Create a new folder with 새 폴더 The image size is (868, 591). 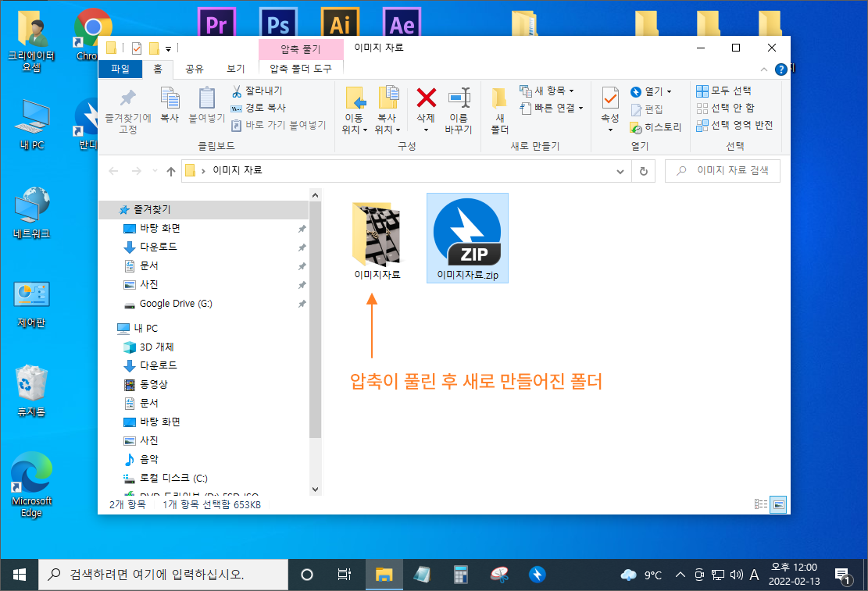point(499,111)
